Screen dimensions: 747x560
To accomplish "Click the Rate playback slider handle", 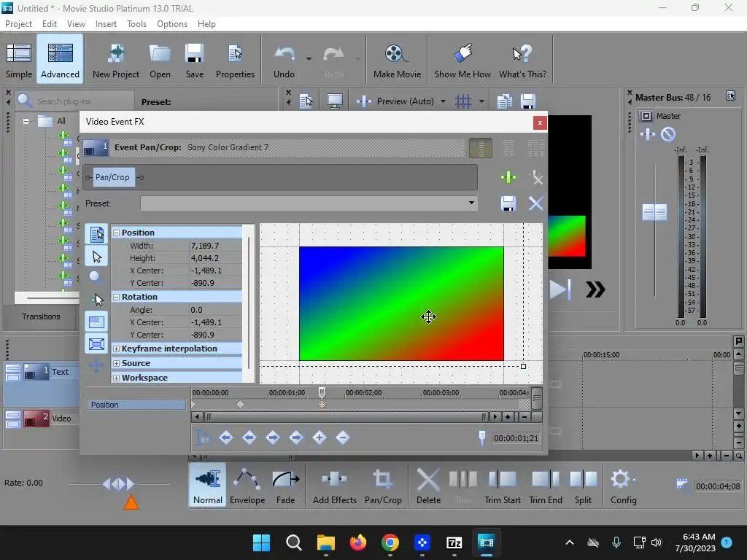I will point(119,484).
